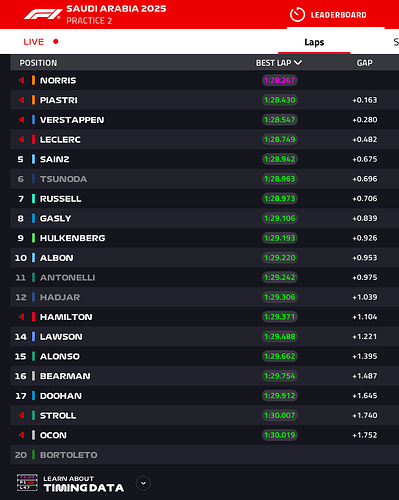Click the red live indicator dot
This screenshot has height=500, width=399.
coord(56,42)
